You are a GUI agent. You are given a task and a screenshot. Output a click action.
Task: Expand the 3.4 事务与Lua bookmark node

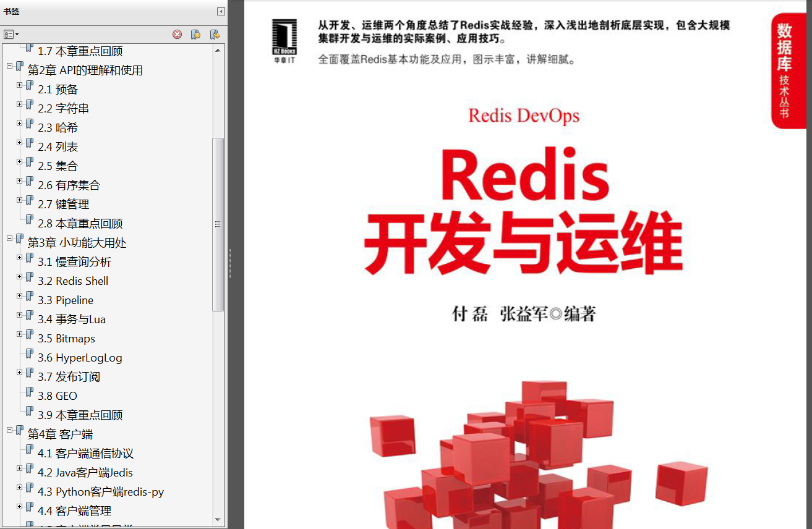[19, 315]
